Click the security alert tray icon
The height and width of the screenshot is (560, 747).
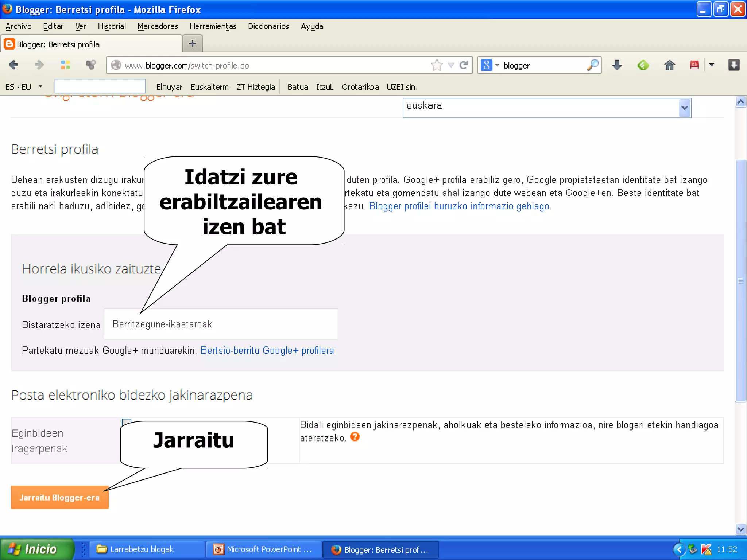pyautogui.click(x=706, y=549)
